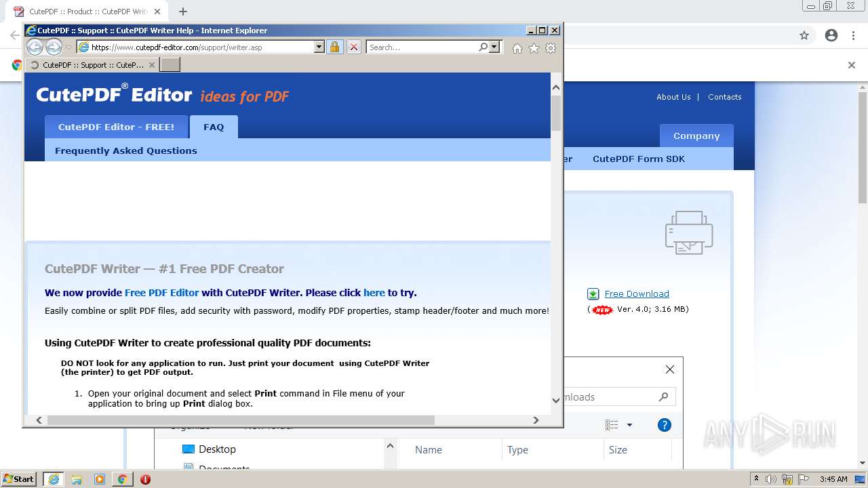
Task: Open IE Favorites star
Action: (x=534, y=48)
